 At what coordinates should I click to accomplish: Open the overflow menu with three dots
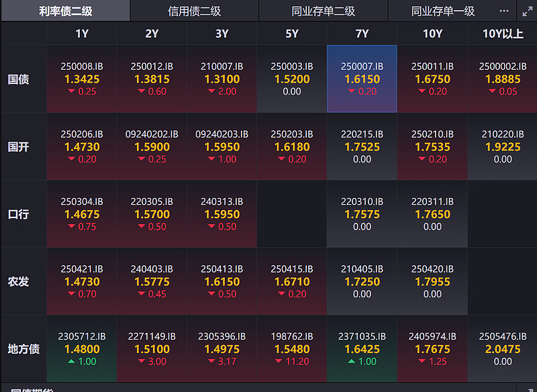(x=505, y=11)
